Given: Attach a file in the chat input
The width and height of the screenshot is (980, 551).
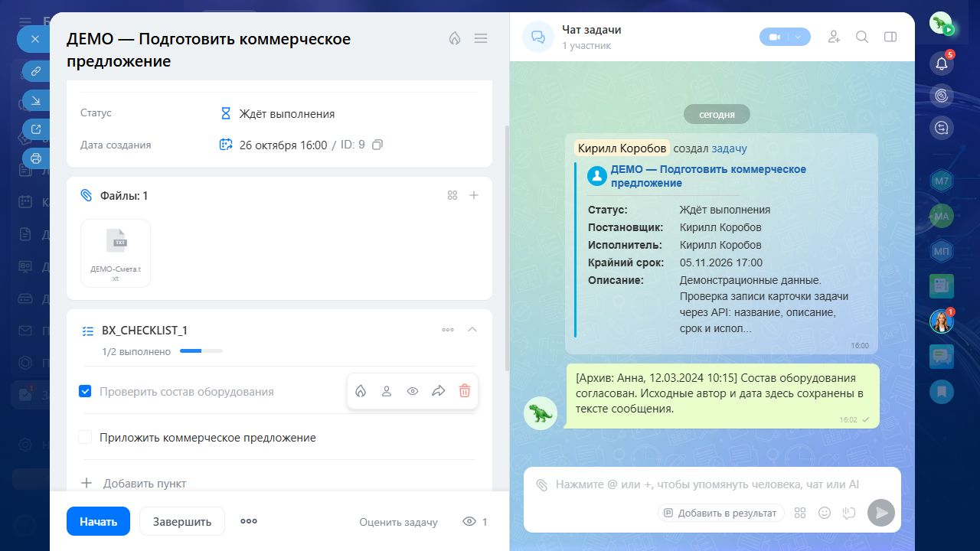Looking at the screenshot, I should pyautogui.click(x=542, y=484).
